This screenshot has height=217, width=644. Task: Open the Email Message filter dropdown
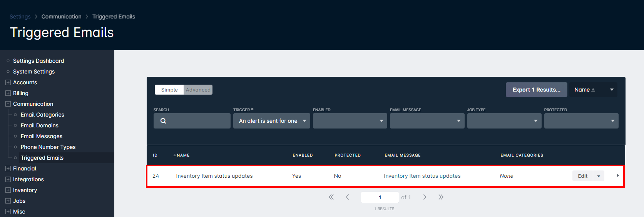tap(427, 121)
